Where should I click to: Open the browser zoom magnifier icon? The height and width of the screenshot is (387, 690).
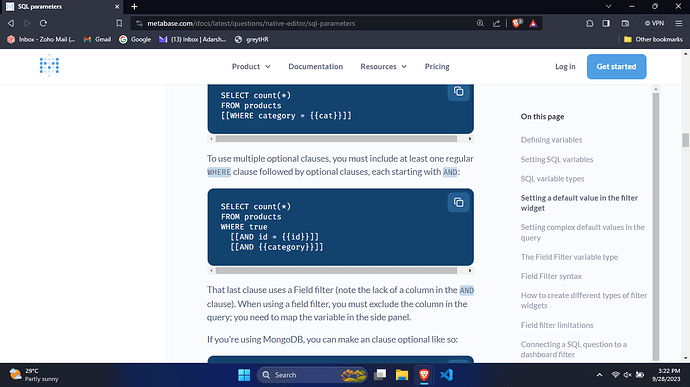pyautogui.click(x=480, y=23)
